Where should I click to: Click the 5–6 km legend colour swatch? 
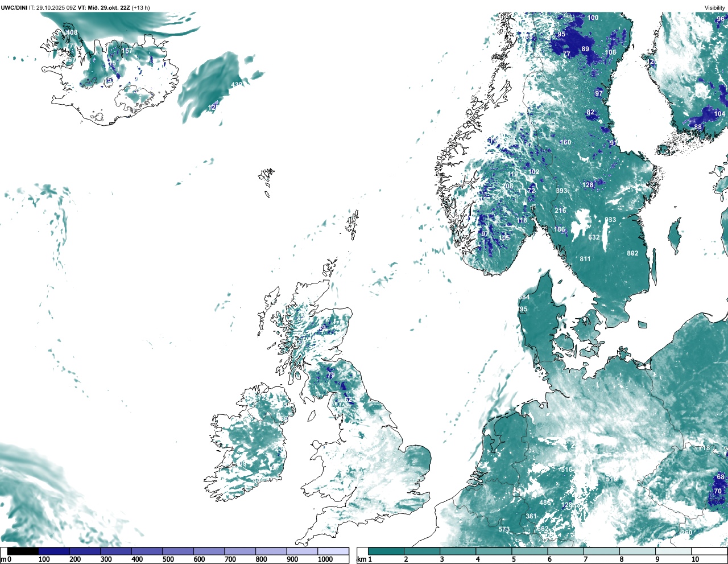pos(530,551)
